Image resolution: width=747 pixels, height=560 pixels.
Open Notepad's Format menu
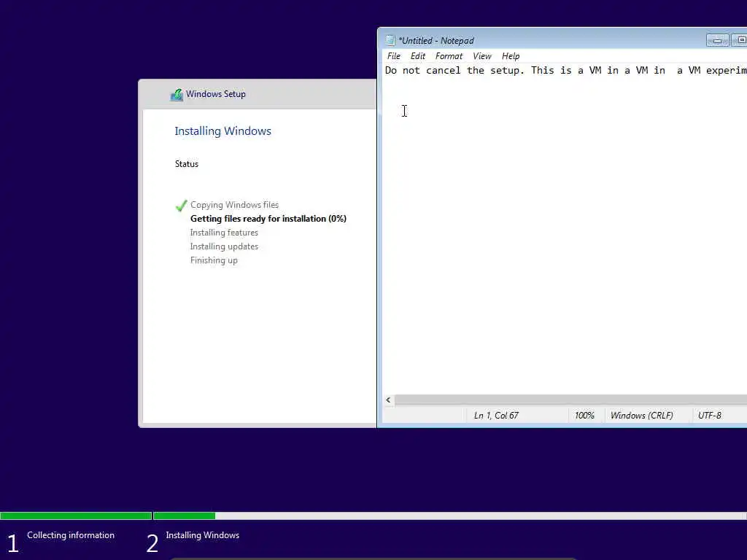click(x=449, y=56)
